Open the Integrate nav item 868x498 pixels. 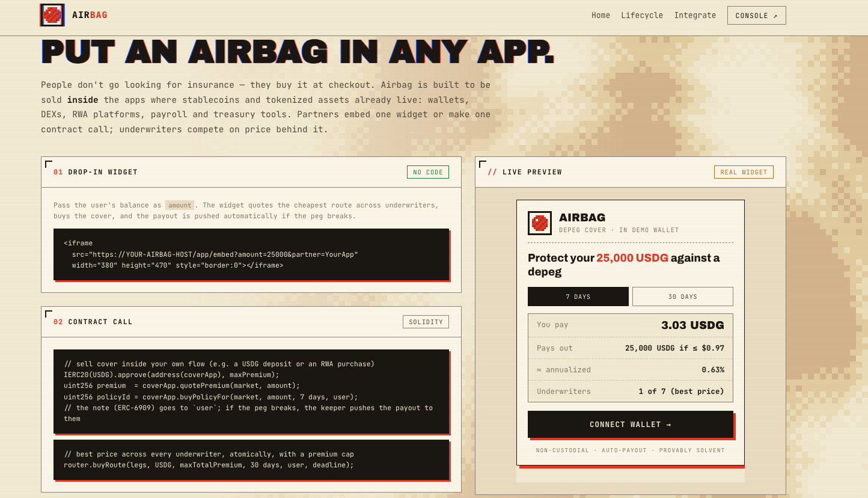tap(695, 15)
